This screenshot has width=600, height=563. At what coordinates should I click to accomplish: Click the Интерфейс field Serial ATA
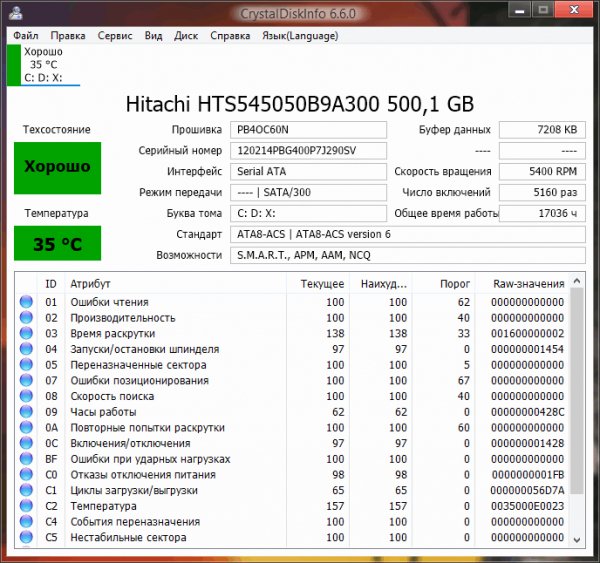(x=308, y=171)
